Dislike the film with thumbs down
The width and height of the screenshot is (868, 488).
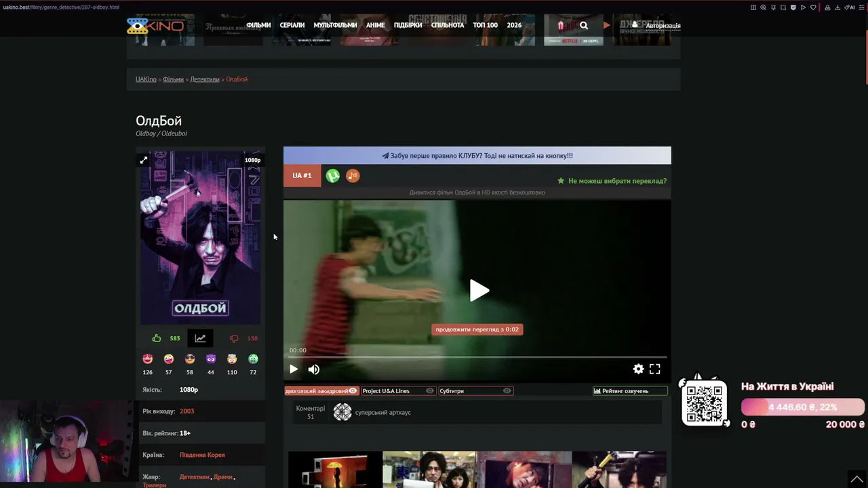point(234,338)
